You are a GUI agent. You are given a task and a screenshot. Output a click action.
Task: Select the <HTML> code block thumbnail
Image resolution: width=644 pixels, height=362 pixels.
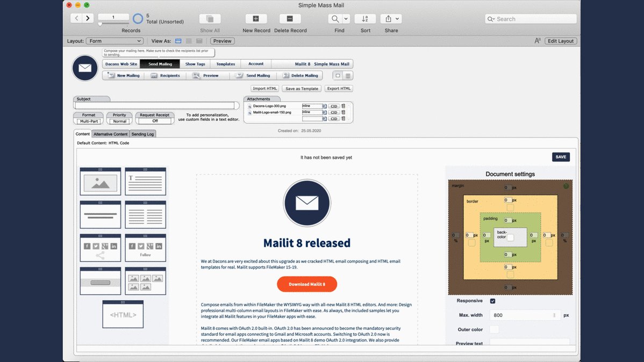(123, 314)
